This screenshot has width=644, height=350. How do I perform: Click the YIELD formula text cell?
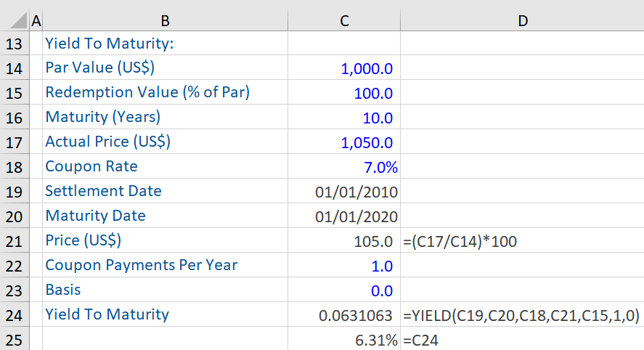click(x=521, y=315)
